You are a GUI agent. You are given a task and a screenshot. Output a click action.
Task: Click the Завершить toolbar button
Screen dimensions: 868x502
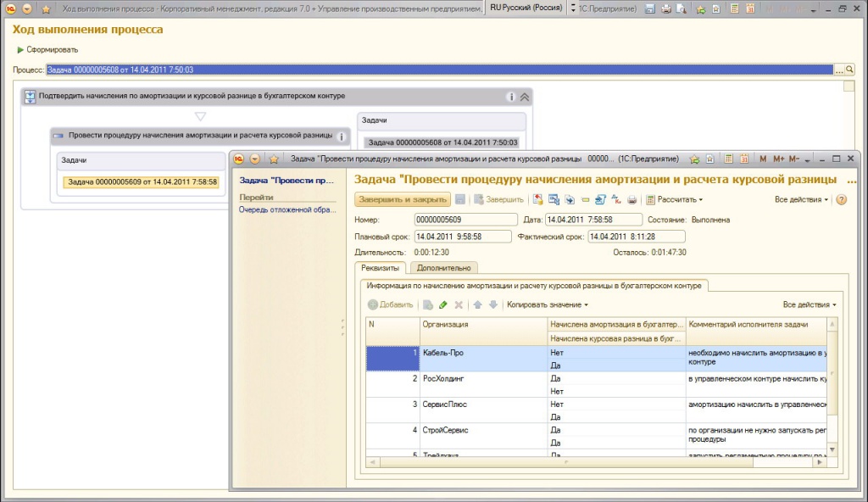[x=498, y=199]
